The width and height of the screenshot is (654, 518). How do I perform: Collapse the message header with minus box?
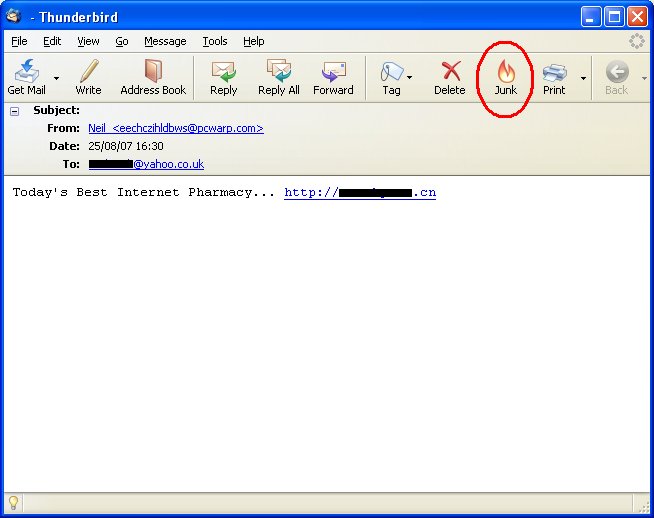click(15, 111)
